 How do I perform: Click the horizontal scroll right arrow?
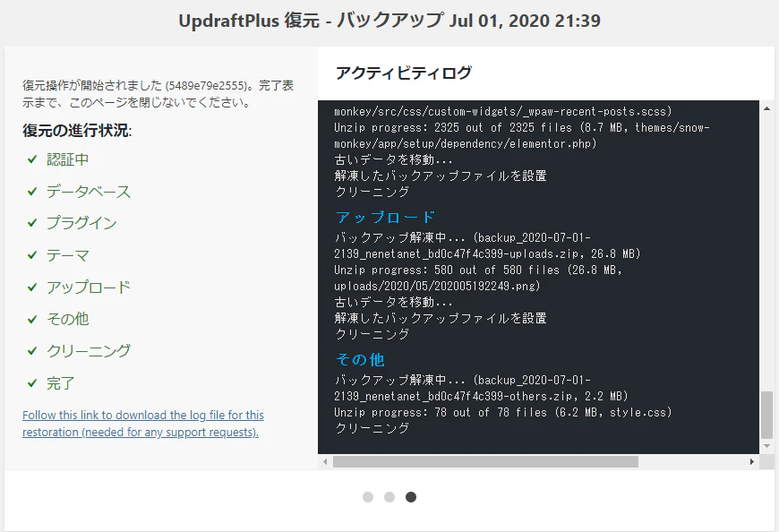point(751,461)
